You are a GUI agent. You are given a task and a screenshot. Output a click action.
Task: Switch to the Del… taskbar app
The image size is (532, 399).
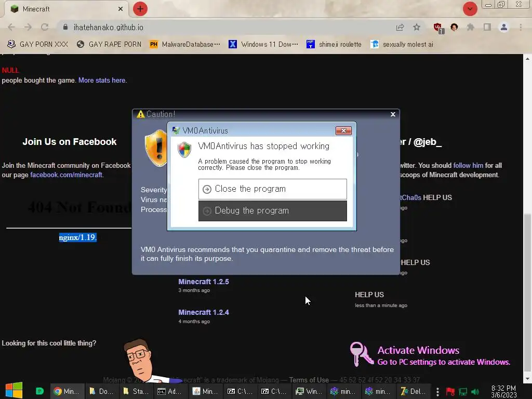pos(413,391)
